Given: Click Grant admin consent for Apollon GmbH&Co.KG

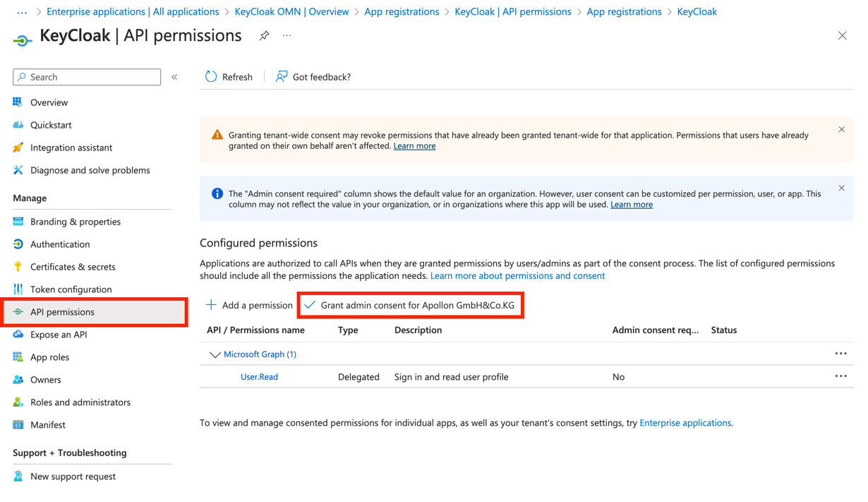Looking at the screenshot, I should click(410, 306).
